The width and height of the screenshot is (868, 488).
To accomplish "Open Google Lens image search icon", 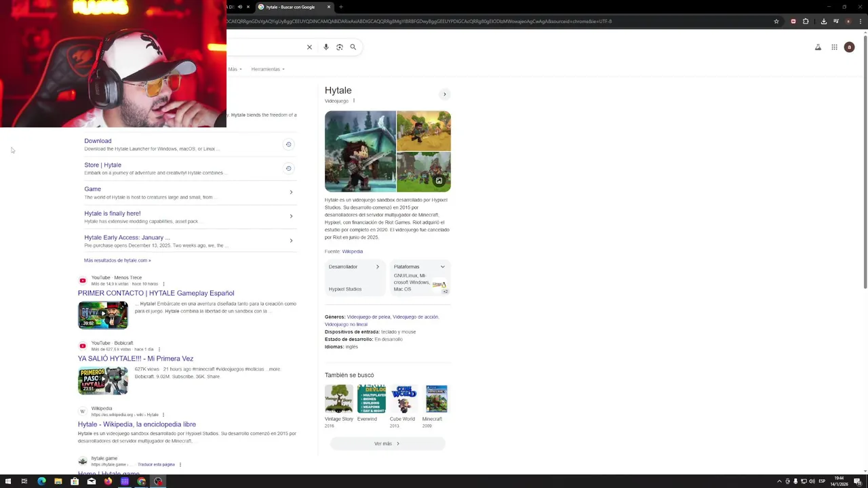I will 340,47.
